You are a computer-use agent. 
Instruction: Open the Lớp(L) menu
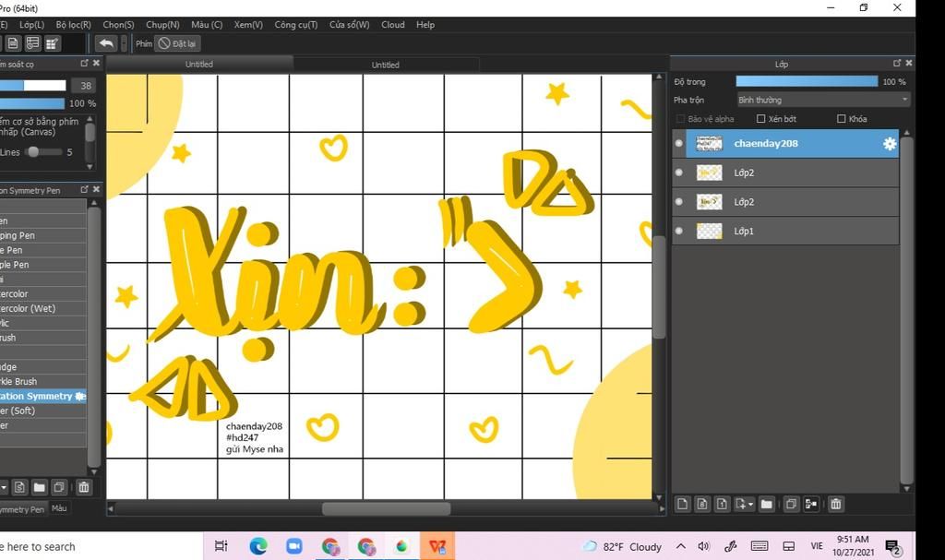point(31,25)
